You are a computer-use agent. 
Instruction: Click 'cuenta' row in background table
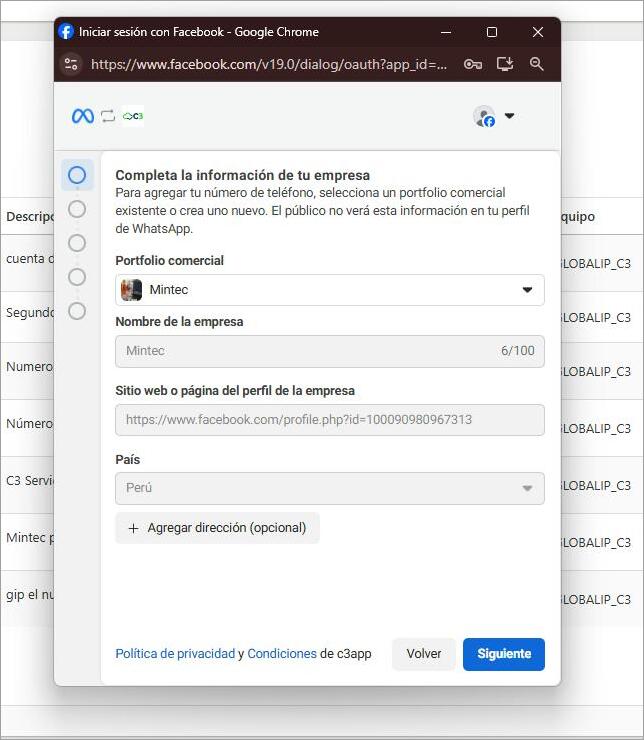[30, 259]
